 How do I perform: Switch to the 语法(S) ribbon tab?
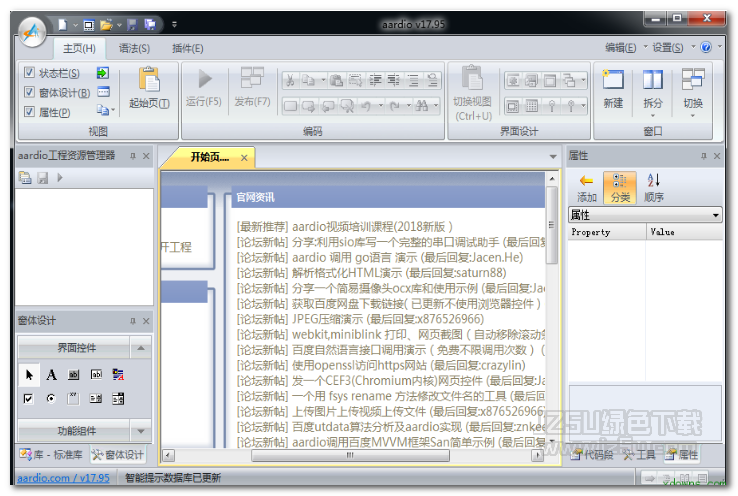click(134, 48)
